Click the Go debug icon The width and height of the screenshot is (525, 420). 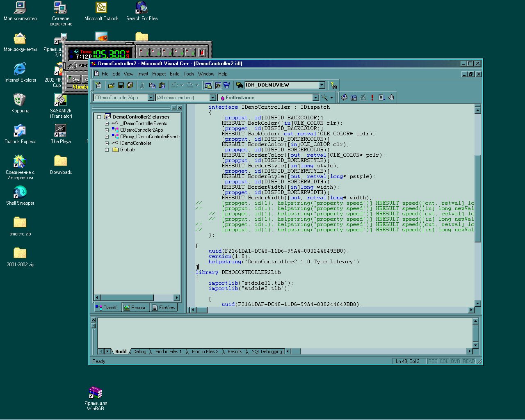[x=381, y=98]
